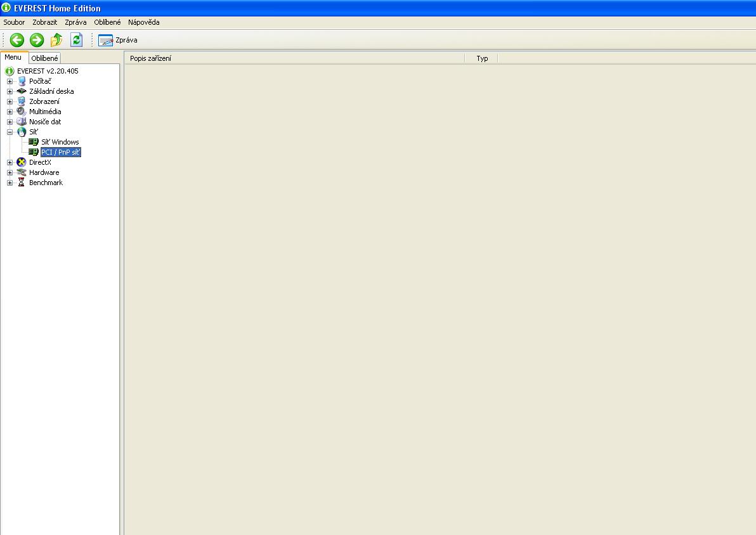Image resolution: width=756 pixels, height=535 pixels.
Task: Click the Multimédia speaker icon
Action: 22,112
